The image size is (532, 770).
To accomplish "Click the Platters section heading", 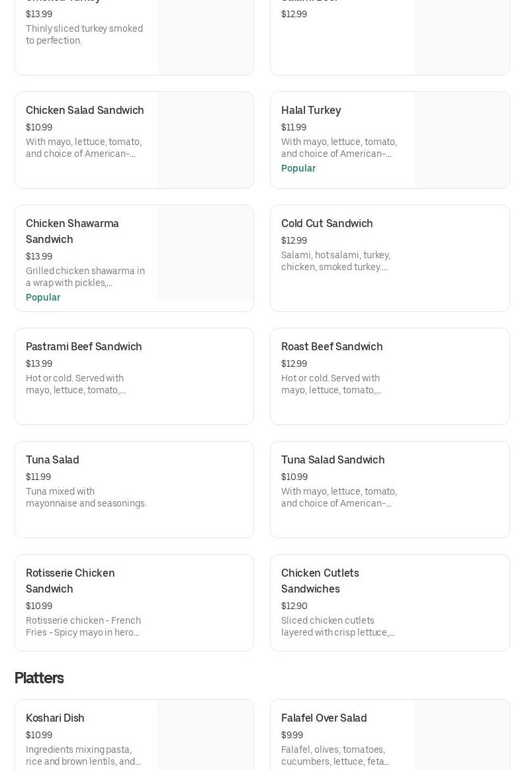I will coord(39,678).
